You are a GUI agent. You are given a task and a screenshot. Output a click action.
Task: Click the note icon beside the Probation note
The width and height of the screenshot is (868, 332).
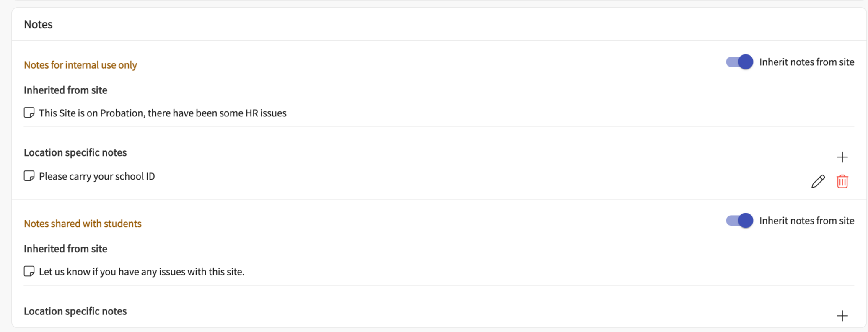29,113
